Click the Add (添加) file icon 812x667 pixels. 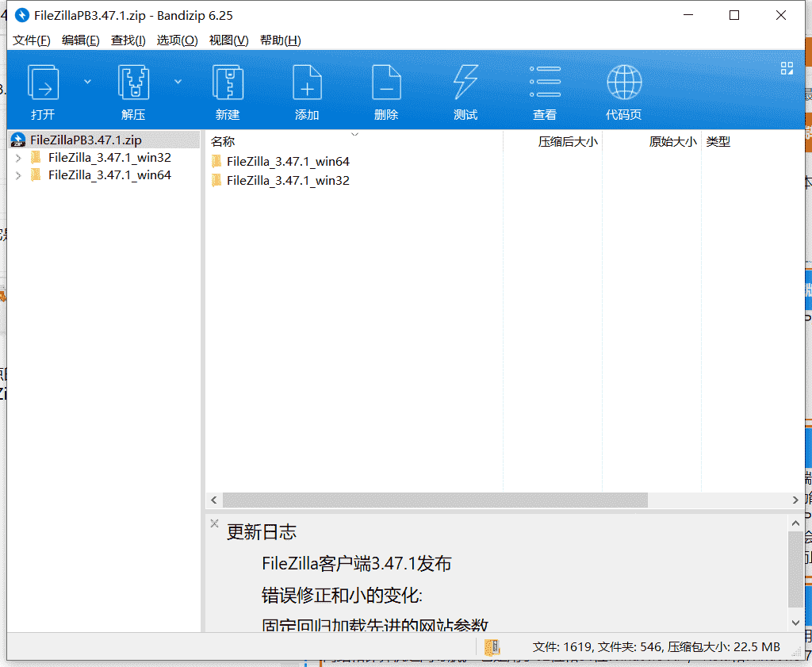[307, 82]
